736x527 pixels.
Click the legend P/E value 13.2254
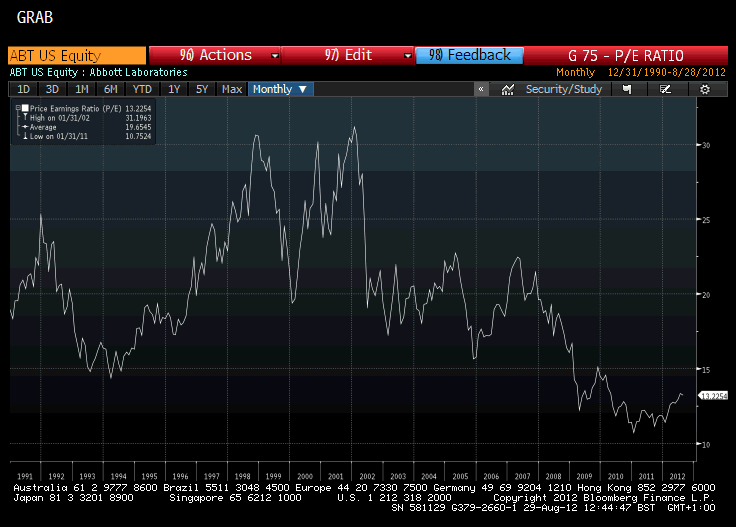click(x=138, y=108)
